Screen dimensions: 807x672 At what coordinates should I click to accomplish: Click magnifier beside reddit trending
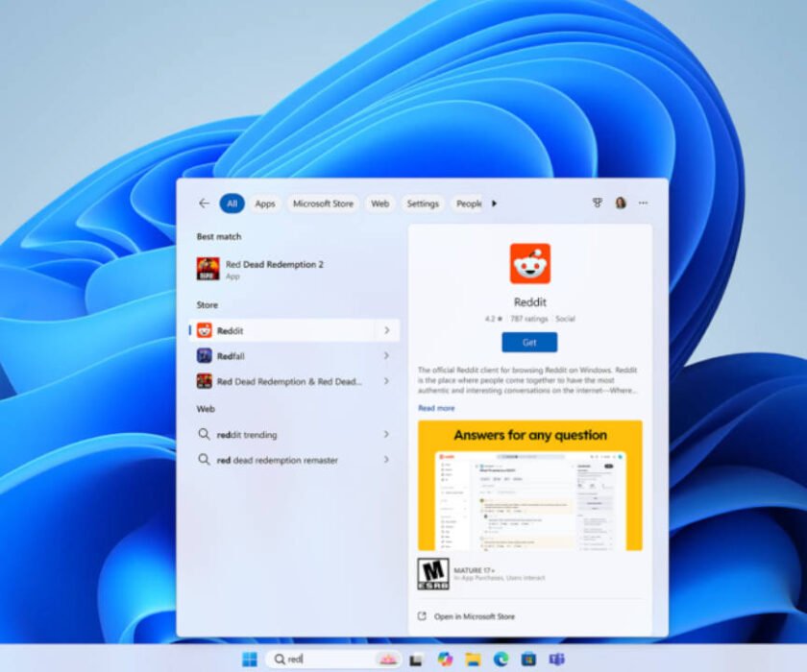204,435
